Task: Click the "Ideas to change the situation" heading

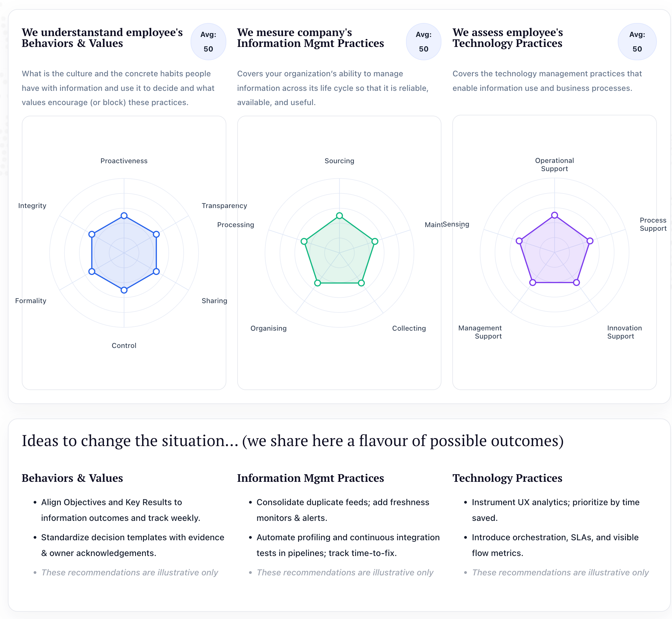Action: (292, 440)
